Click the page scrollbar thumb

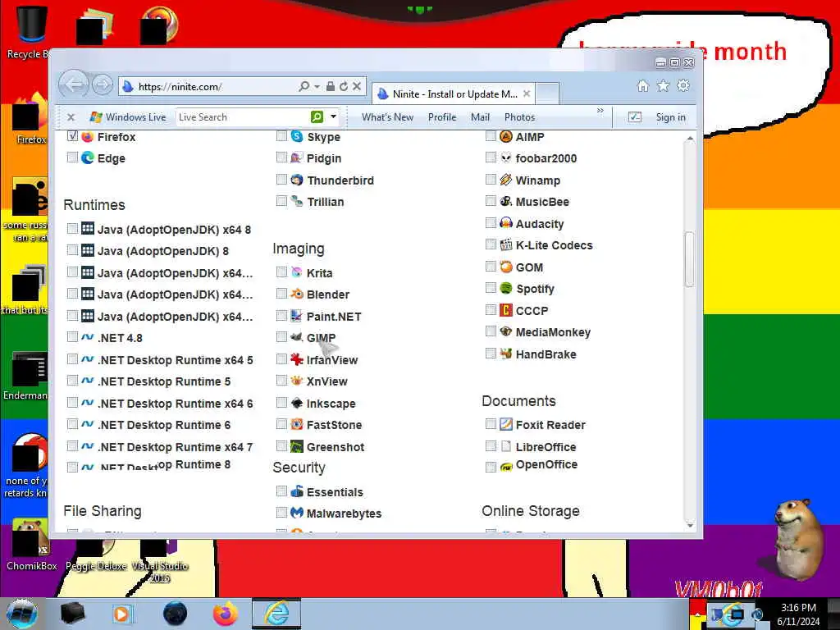point(689,259)
